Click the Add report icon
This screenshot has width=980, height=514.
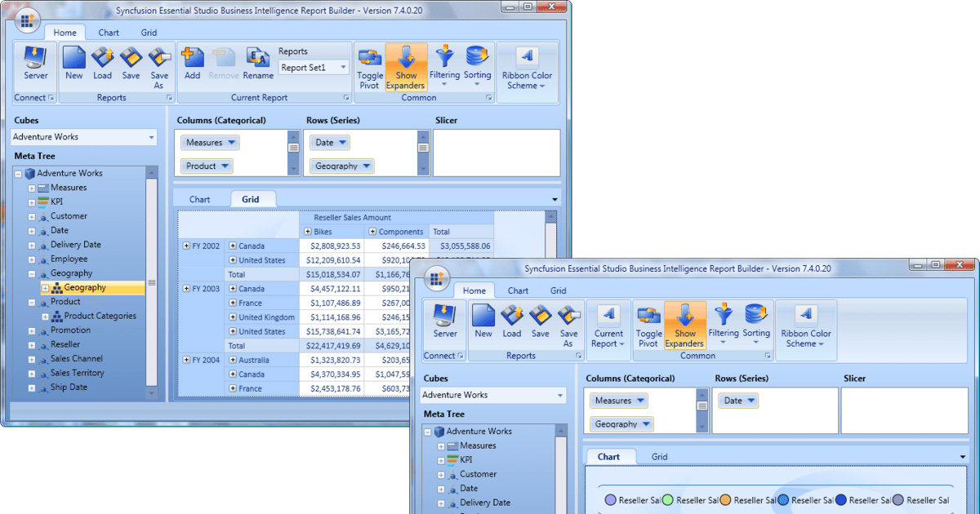(x=192, y=61)
